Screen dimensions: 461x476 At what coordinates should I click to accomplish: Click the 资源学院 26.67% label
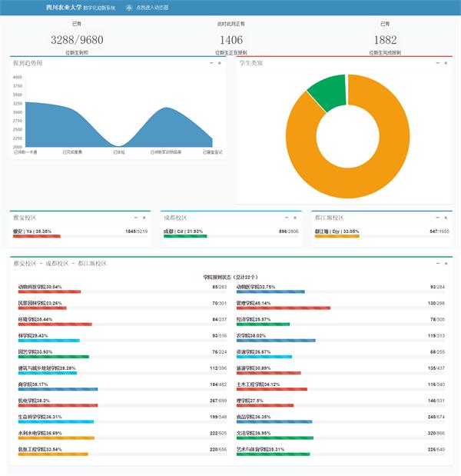point(254,352)
